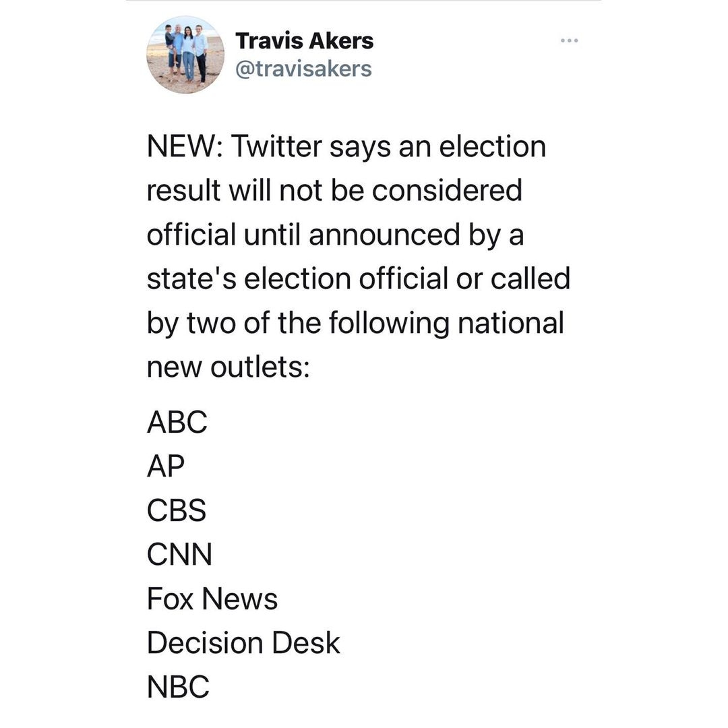Open the three-dot more options menu

tap(569, 41)
